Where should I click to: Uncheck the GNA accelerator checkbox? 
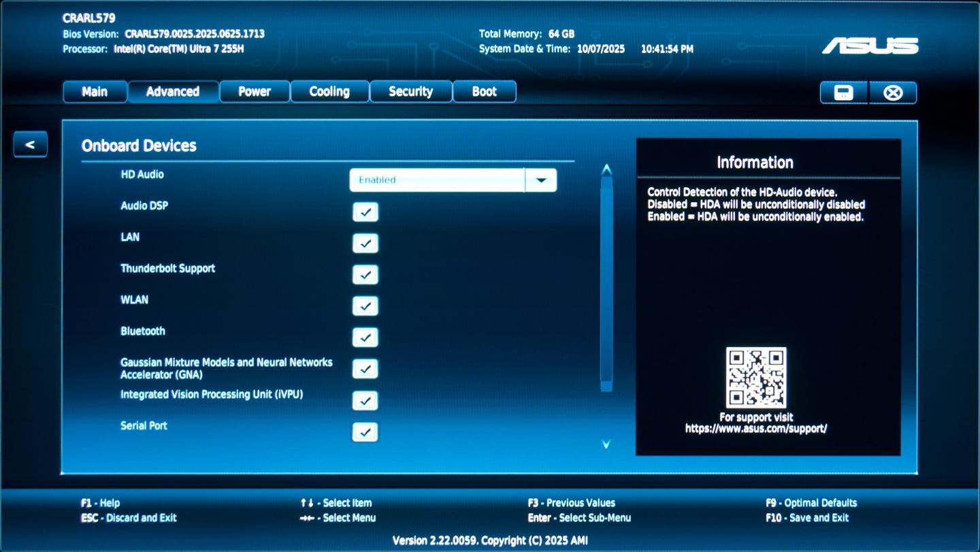tap(365, 368)
